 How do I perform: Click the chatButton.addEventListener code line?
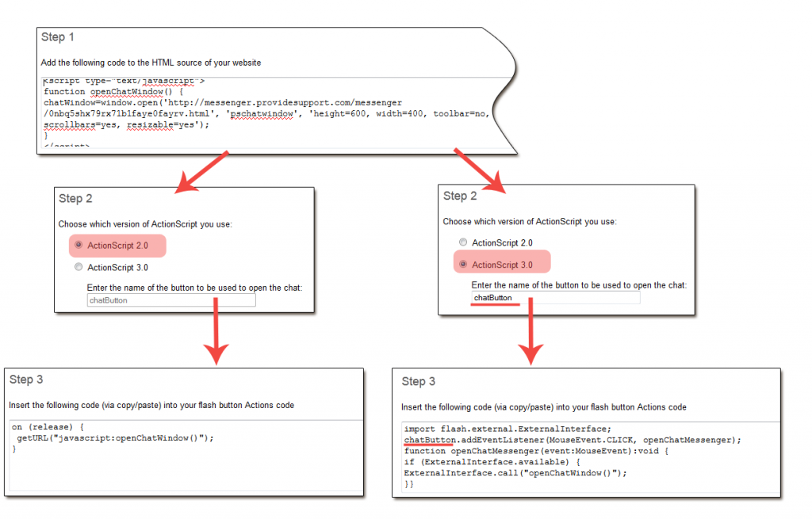click(573, 440)
